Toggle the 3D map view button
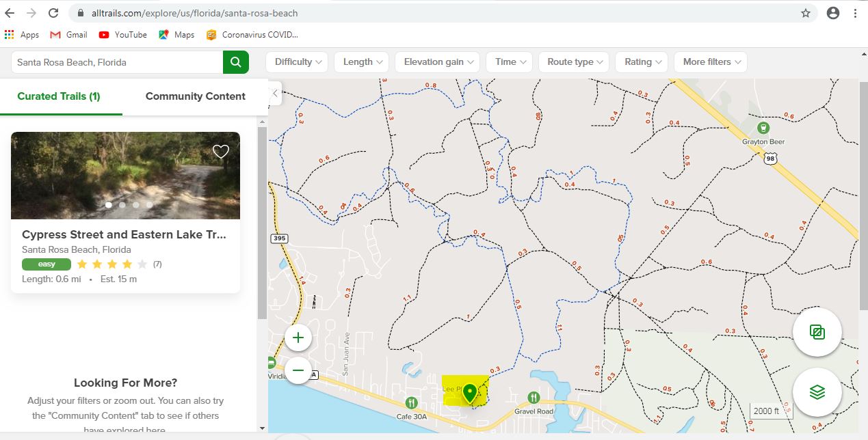Image resolution: width=868 pixels, height=440 pixels. 817,332
